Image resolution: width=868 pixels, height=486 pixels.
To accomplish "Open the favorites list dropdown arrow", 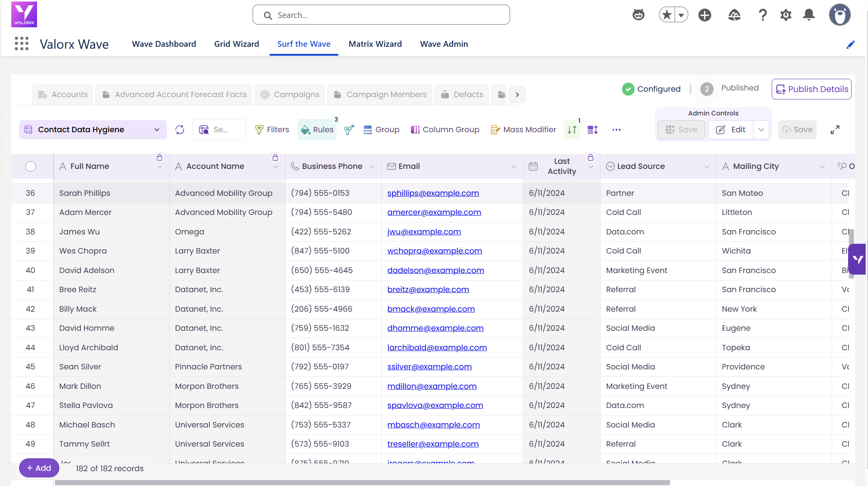I will click(x=681, y=15).
